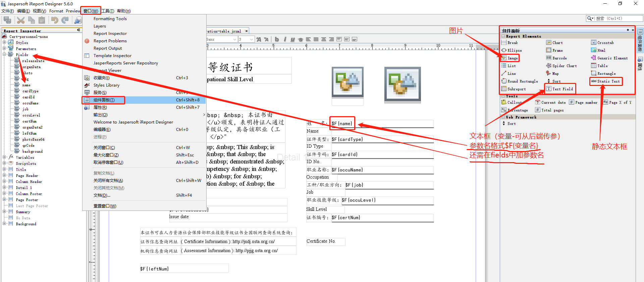Toggle strikethrough text formatting
Image resolution: width=644 pixels, height=282 pixels.
click(x=300, y=39)
